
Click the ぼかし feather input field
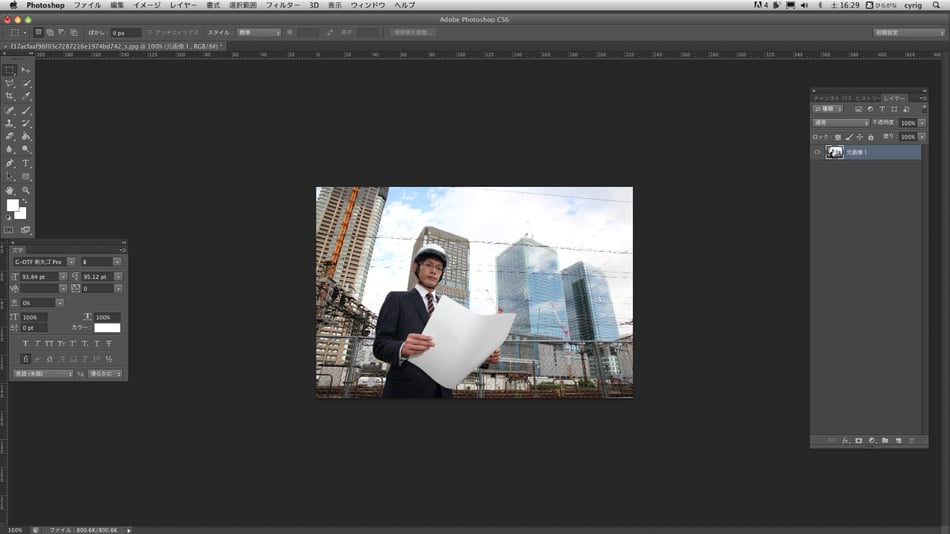point(125,33)
